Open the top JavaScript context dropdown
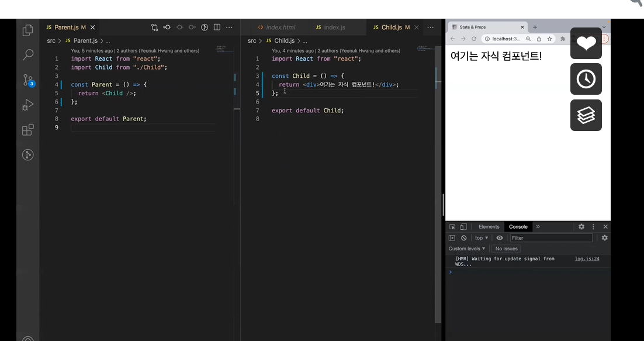The width and height of the screenshot is (644, 341). tap(482, 238)
